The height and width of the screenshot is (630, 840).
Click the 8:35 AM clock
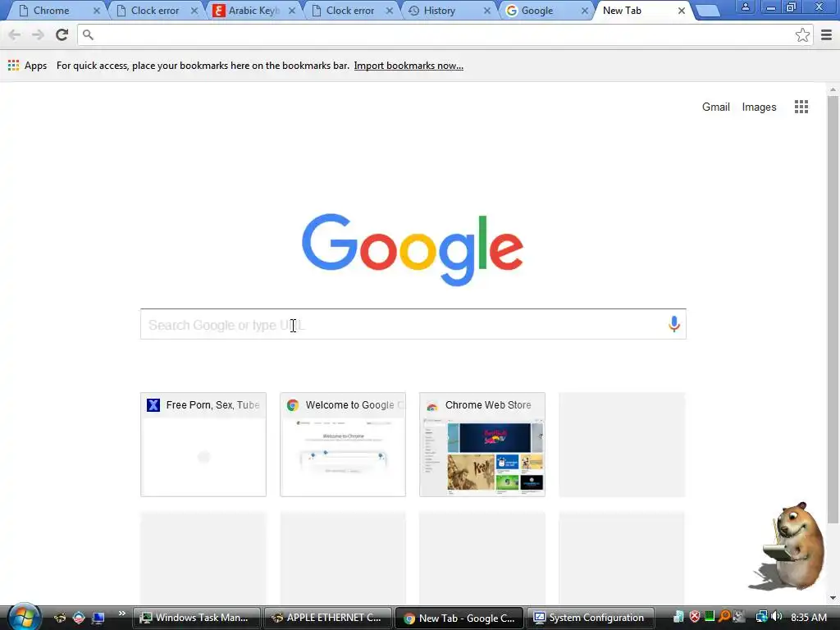coord(808,618)
